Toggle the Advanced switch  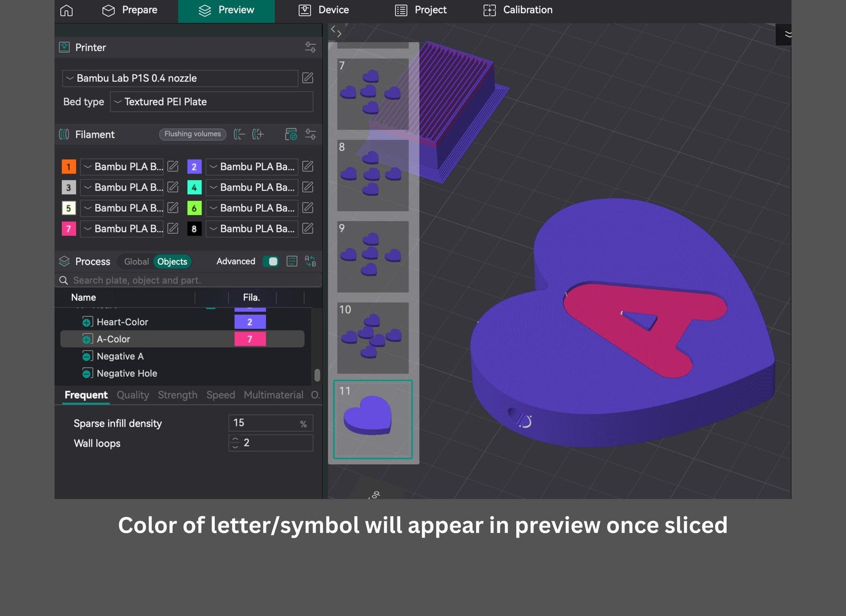[271, 261]
